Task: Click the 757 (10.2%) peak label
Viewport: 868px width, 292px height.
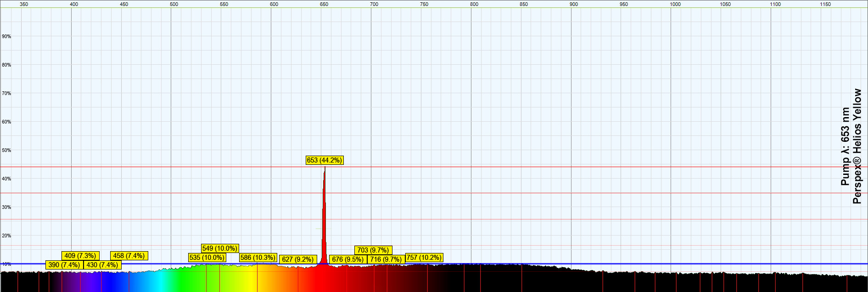Action: (x=424, y=258)
